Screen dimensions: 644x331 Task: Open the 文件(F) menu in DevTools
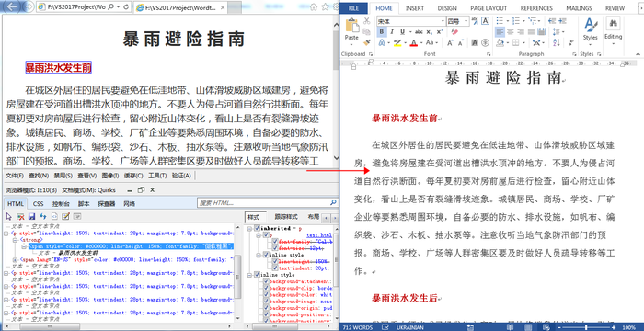click(x=15, y=176)
